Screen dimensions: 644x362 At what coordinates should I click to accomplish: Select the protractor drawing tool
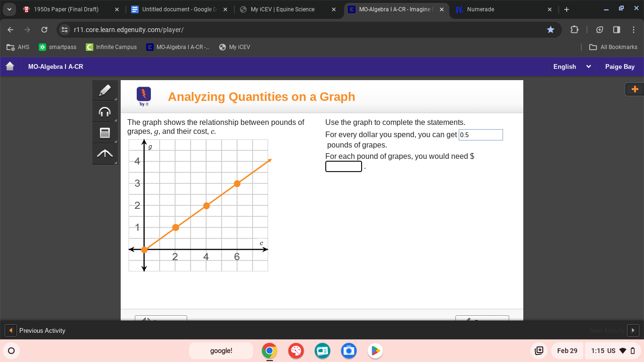click(105, 154)
